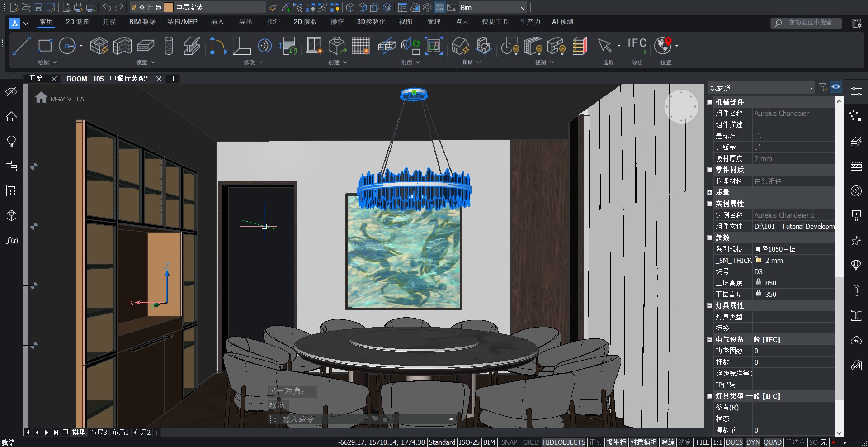This screenshot has width=868, height=447.
Task: Click the Select arrow tool in ribbon
Action: [x=604, y=46]
